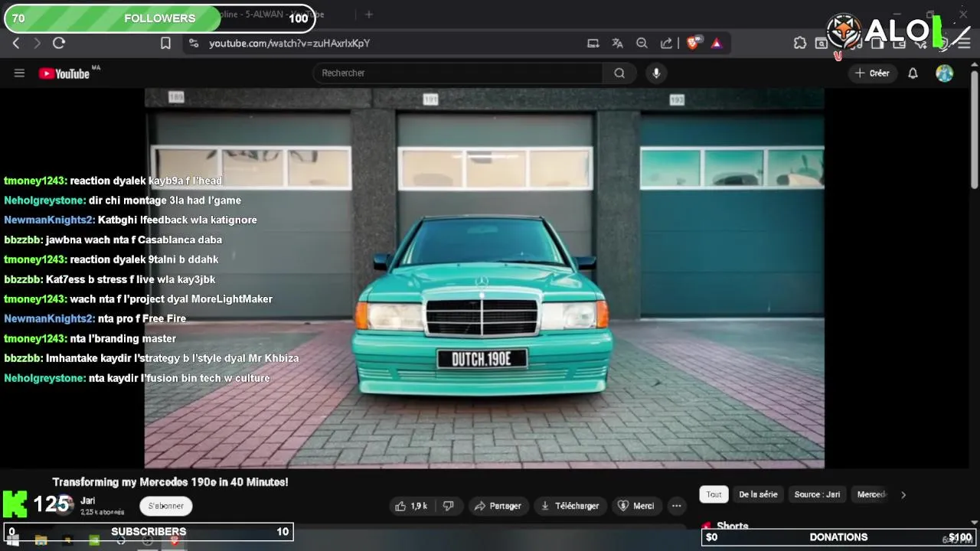The height and width of the screenshot is (551, 980).
Task: Like the video with 1,9 k thumbs up
Action: point(411,506)
